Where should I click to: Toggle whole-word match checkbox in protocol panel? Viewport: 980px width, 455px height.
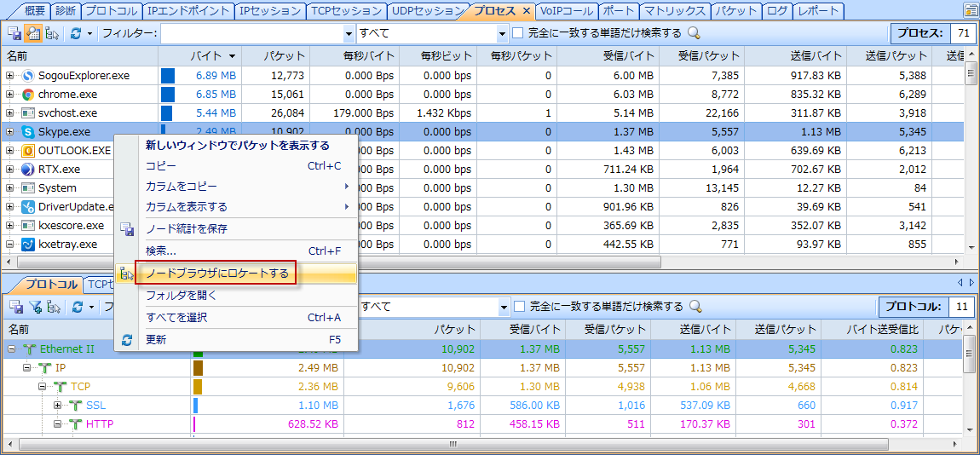click(519, 307)
